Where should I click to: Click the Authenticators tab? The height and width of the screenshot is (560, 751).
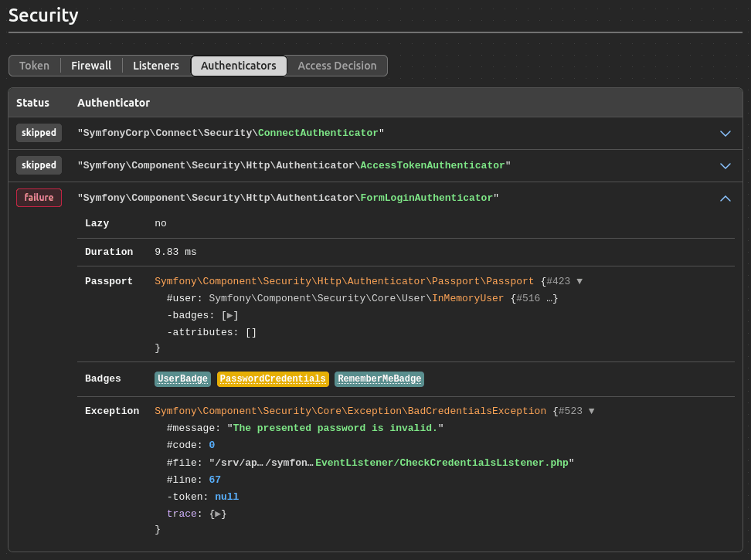(x=239, y=66)
